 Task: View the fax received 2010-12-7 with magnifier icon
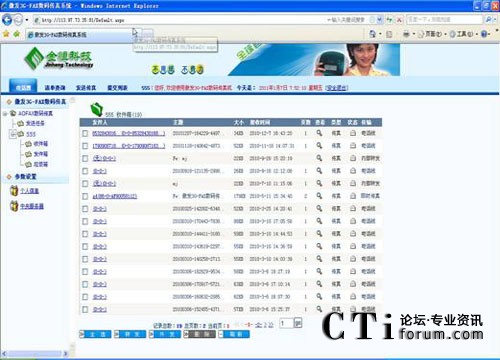pos(319,133)
